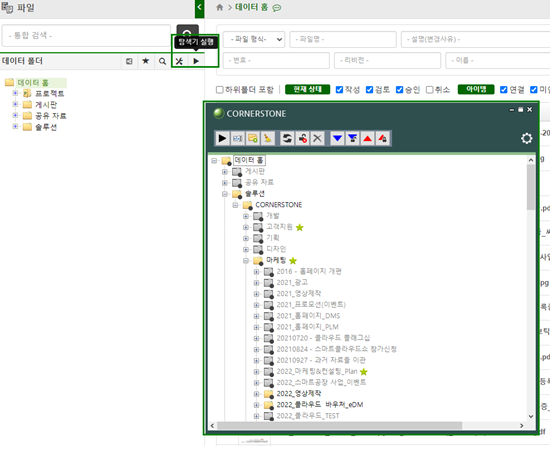The width and height of the screenshot is (550, 450).
Task: Click the share icon in 데이터 폴더 header
Action: pyautogui.click(x=129, y=61)
